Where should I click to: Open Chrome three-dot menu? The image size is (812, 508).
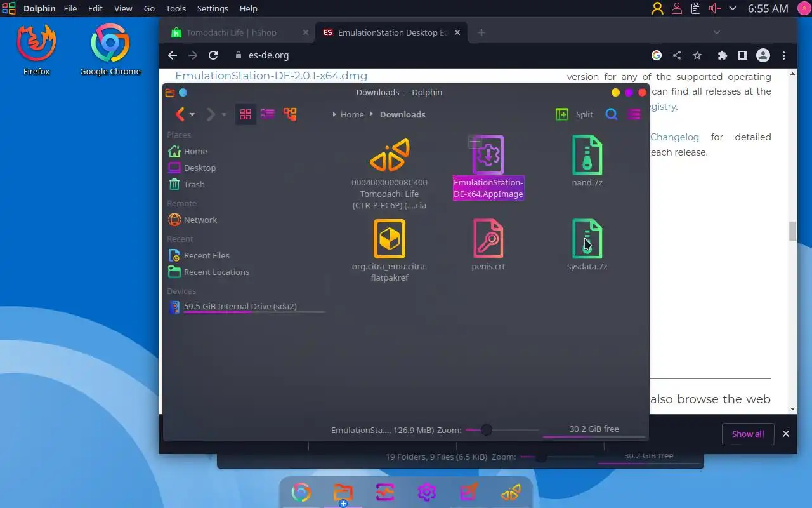tap(784, 55)
